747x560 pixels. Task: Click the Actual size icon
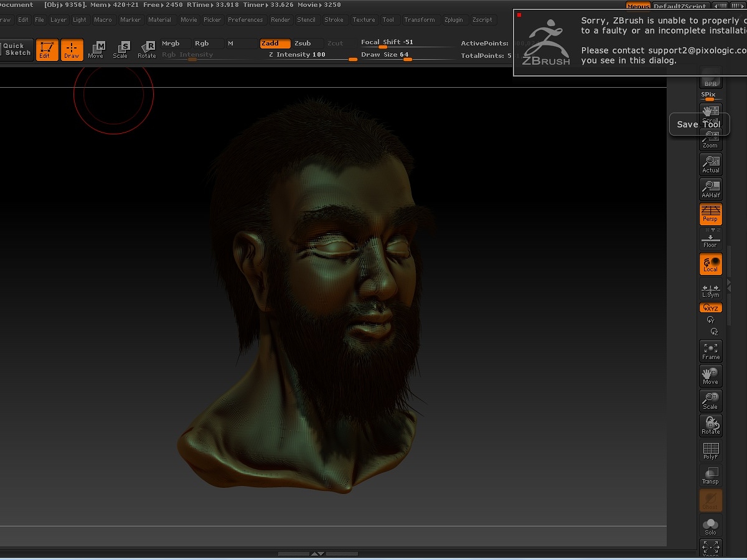(x=710, y=164)
